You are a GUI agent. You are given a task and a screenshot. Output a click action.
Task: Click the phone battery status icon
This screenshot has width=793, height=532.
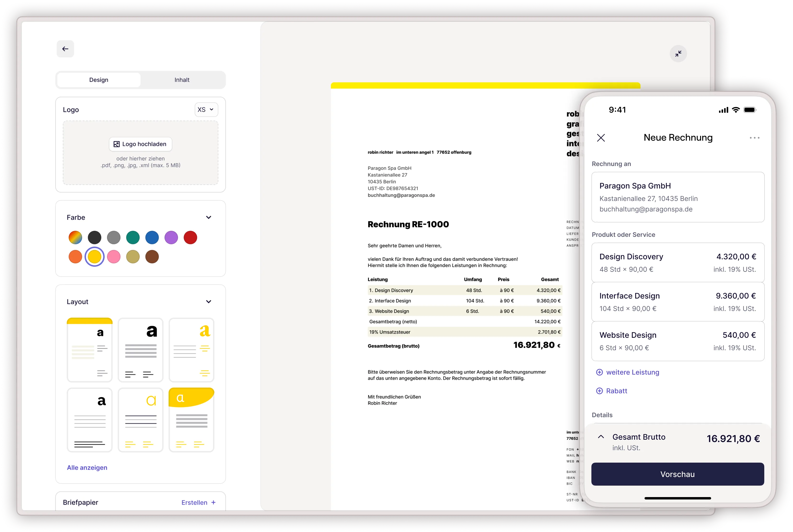pos(749,110)
